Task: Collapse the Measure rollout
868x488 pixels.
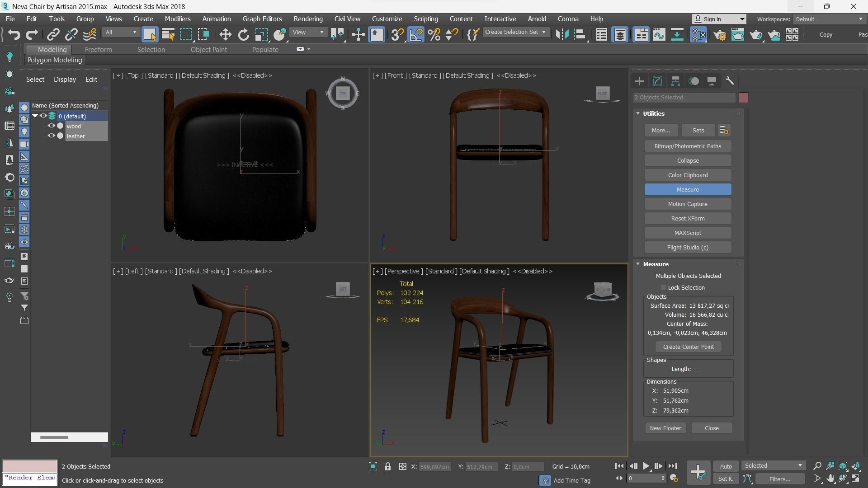Action: click(x=638, y=264)
